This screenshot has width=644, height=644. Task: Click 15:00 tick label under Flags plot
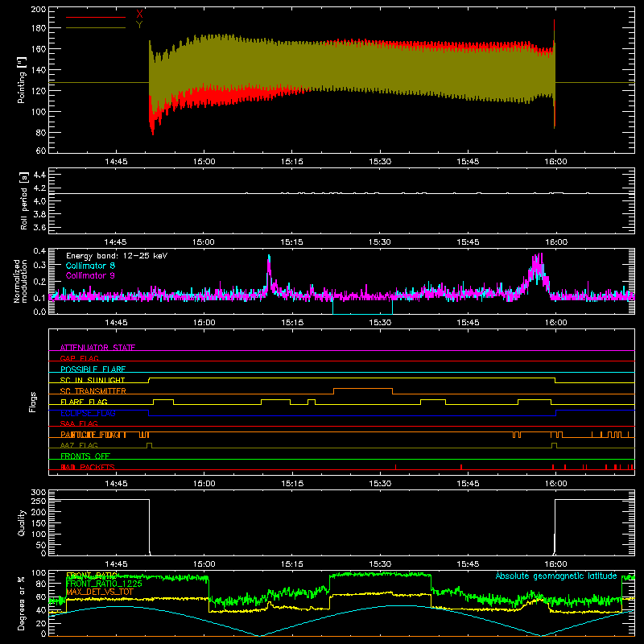coord(204,484)
